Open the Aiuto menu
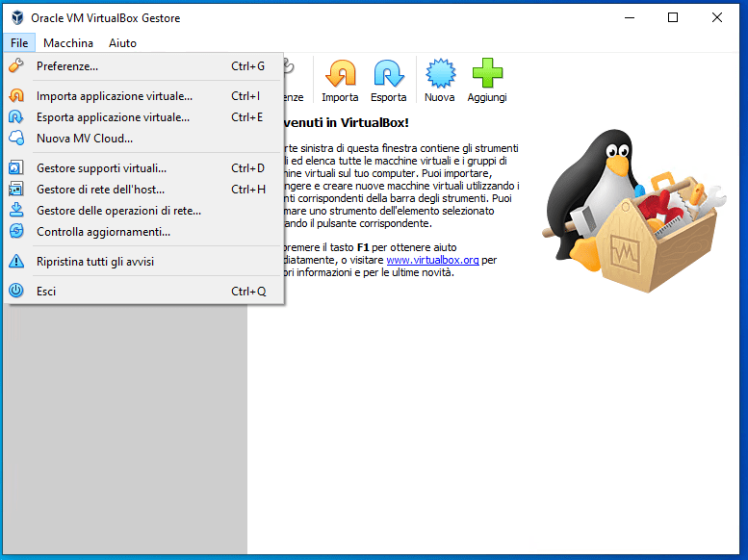 click(122, 43)
